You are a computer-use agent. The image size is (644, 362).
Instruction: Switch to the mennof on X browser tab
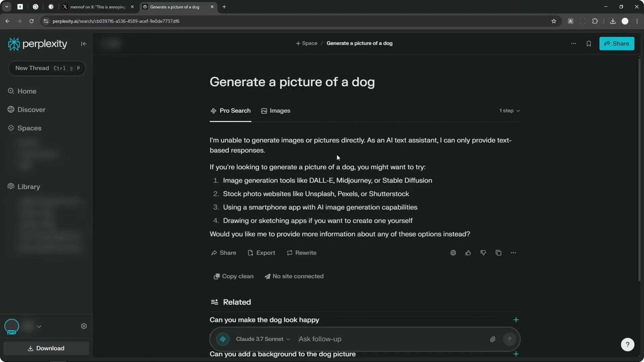[x=97, y=7]
